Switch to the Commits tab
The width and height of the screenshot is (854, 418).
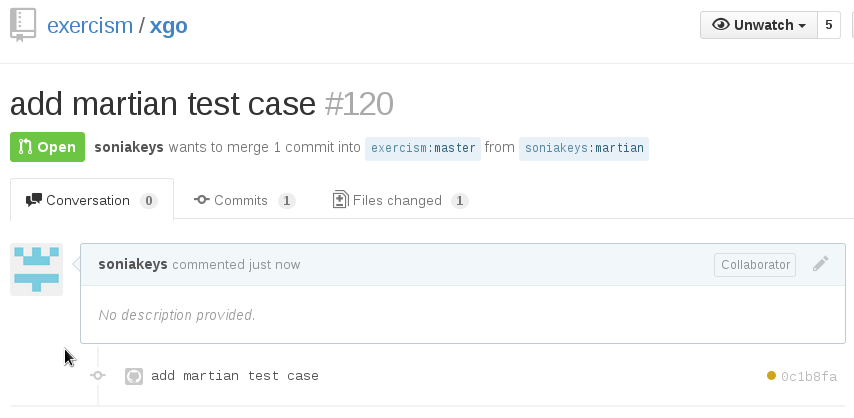tap(245, 201)
